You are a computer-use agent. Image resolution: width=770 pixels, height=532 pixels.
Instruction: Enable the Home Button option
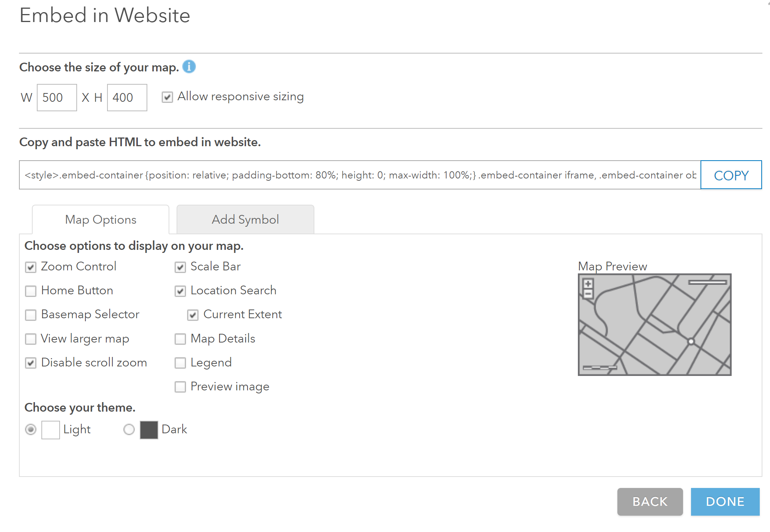point(31,291)
